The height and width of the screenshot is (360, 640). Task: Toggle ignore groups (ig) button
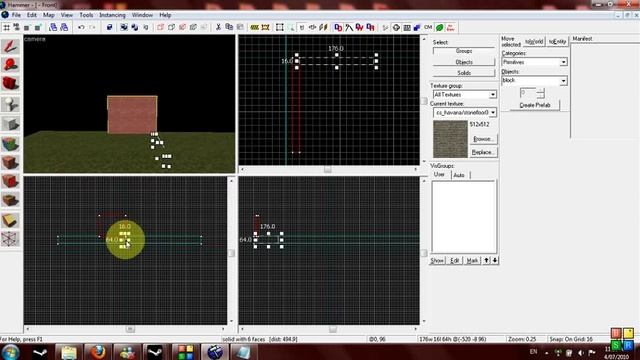[145, 27]
